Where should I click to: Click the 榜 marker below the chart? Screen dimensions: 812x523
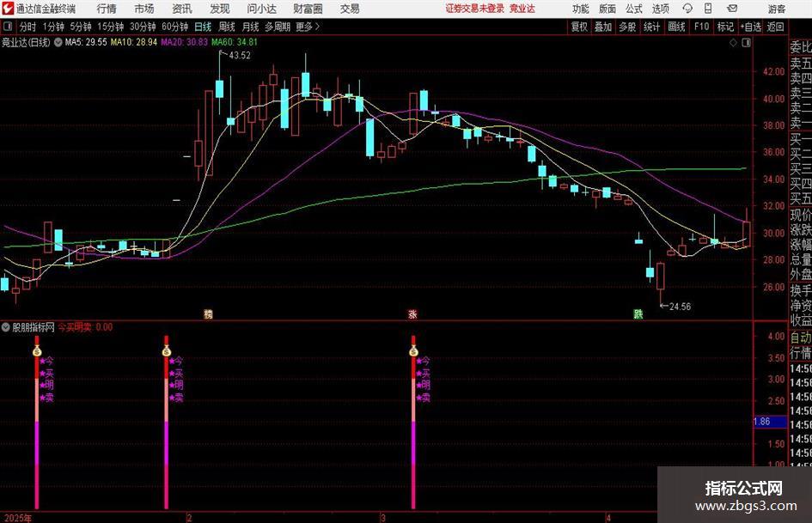click(x=208, y=313)
